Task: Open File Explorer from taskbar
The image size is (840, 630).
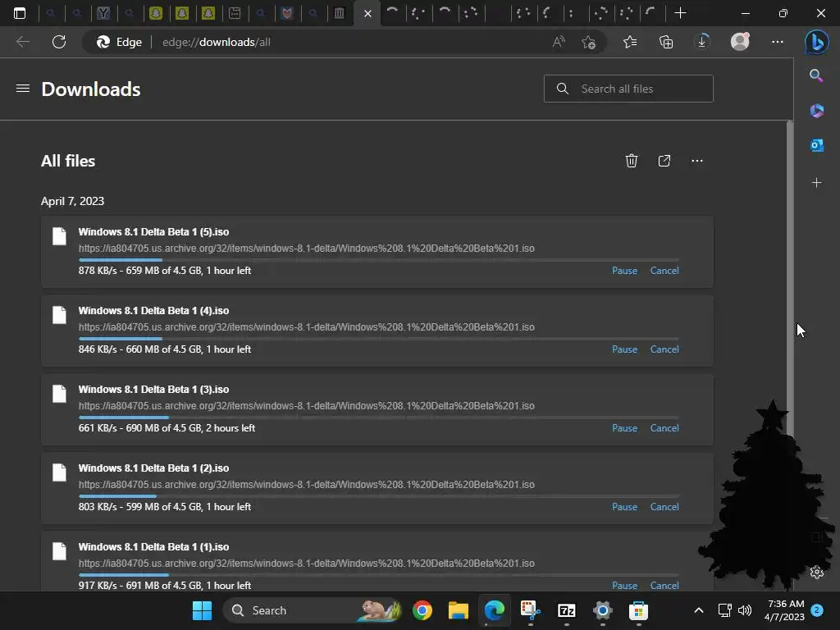Action: pyautogui.click(x=458, y=610)
